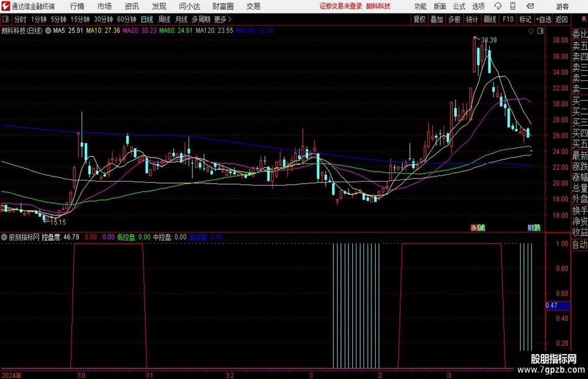The image size is (588, 379).
Task: Open the 功能 menu
Action: [x=421, y=6]
